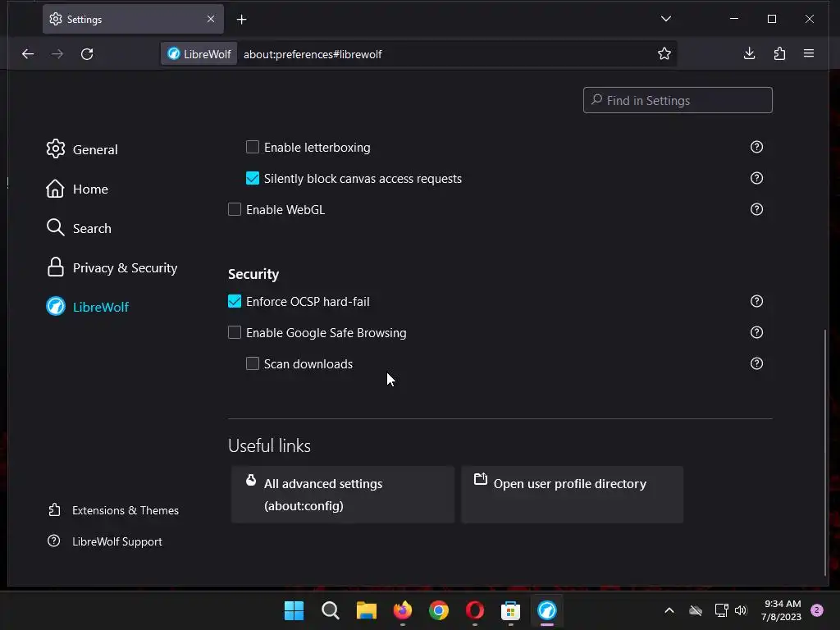The image size is (840, 630).
Task: Switch to Opera in taskbar
Action: (x=475, y=610)
